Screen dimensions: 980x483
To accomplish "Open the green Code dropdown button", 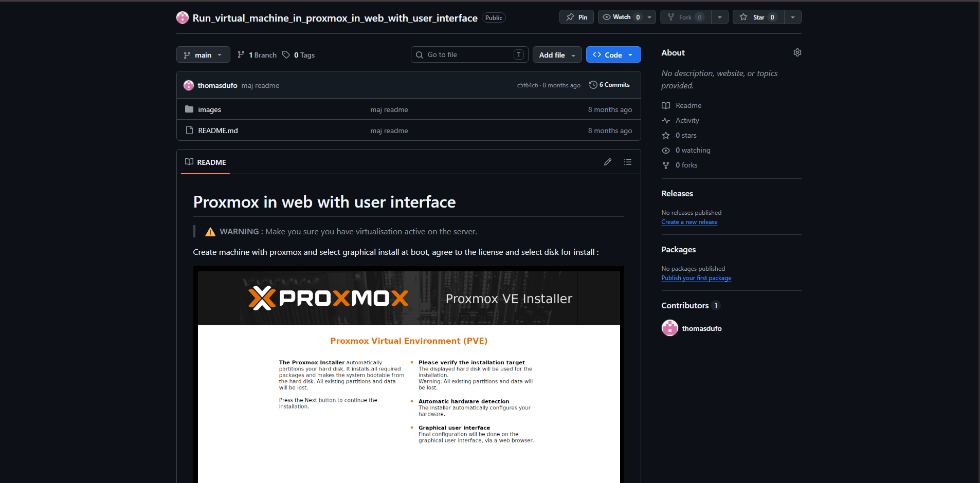I will (x=613, y=55).
